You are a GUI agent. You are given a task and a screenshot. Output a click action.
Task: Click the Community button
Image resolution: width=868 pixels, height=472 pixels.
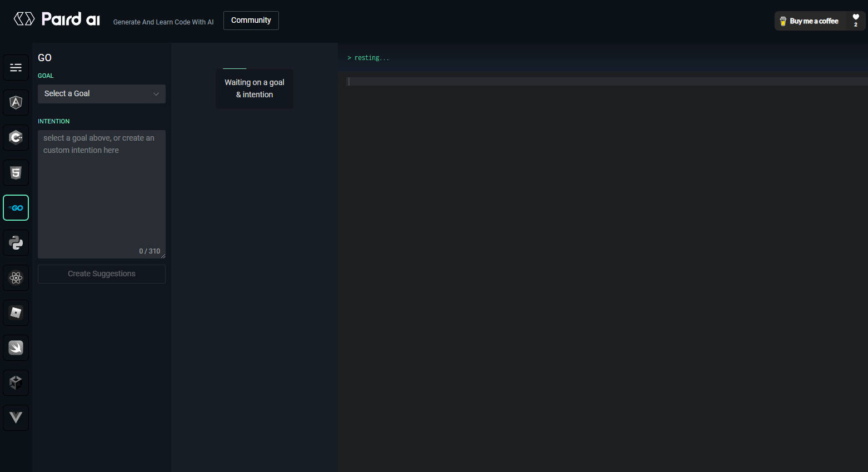click(251, 21)
